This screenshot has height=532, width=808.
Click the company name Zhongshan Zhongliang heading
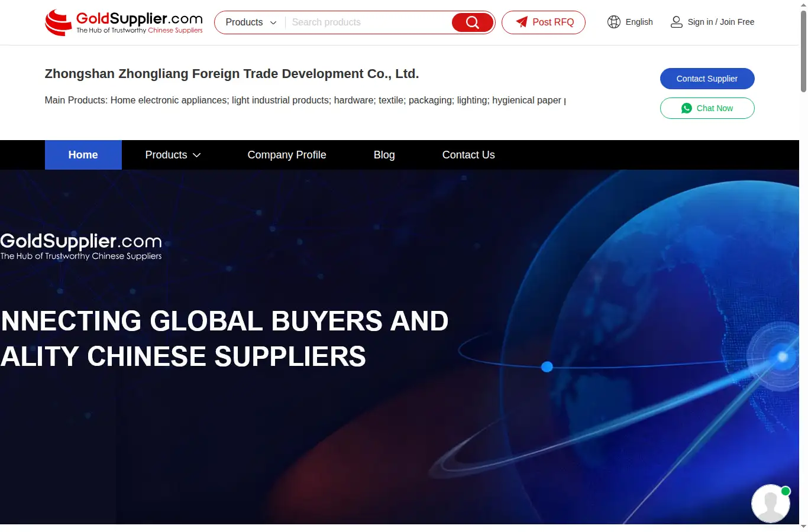[x=232, y=74]
